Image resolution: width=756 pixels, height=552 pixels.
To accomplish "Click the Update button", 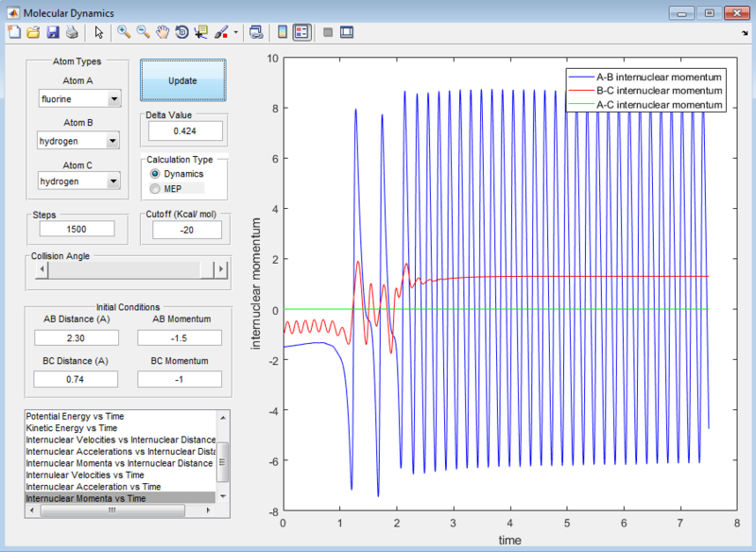I will point(182,80).
